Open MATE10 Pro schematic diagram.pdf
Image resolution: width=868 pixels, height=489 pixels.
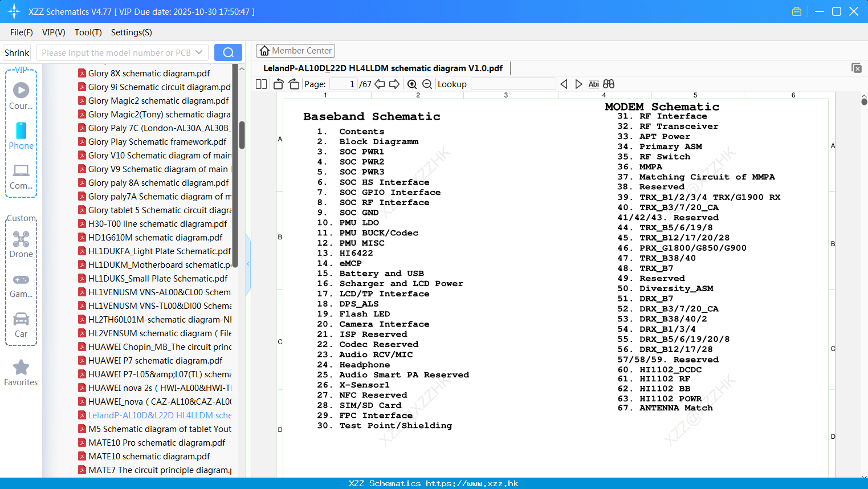click(152, 442)
